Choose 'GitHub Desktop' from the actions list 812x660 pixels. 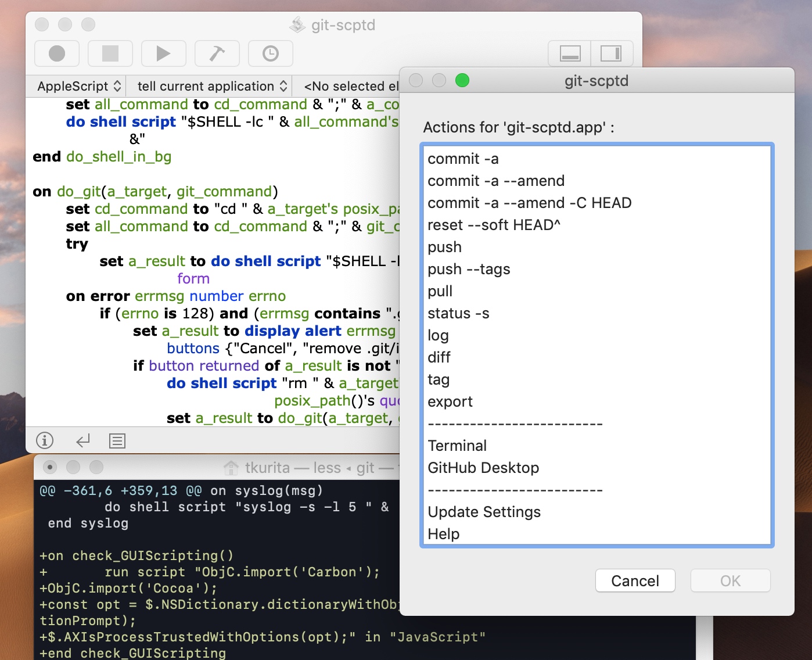[x=483, y=468]
